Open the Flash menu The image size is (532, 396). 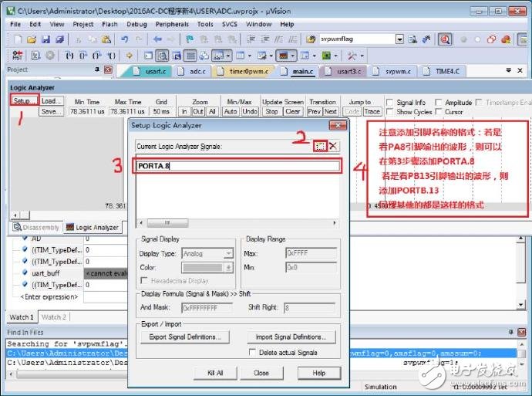click(109, 25)
